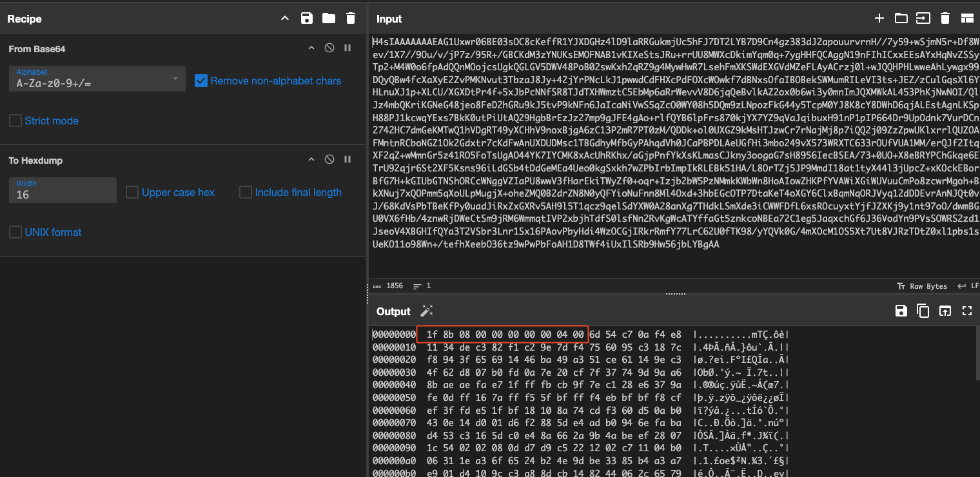Disable the To Hexdump operation
980x477 pixels.
coord(329,160)
